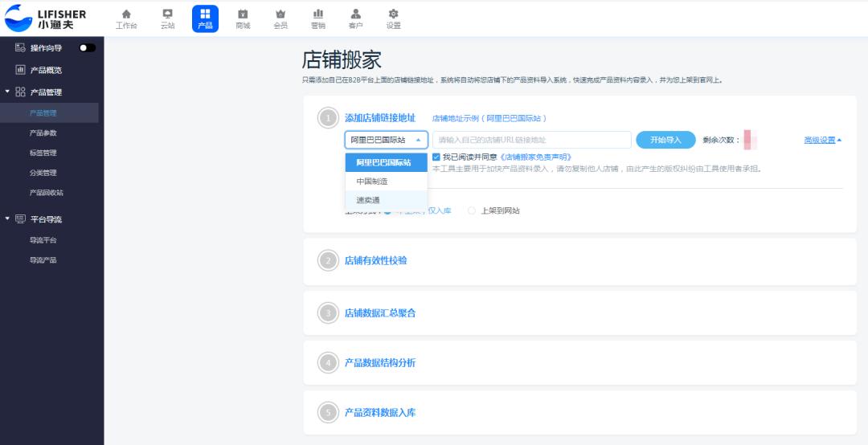Open the 商城 mall nav icon
The image size is (868, 445).
tap(243, 18)
